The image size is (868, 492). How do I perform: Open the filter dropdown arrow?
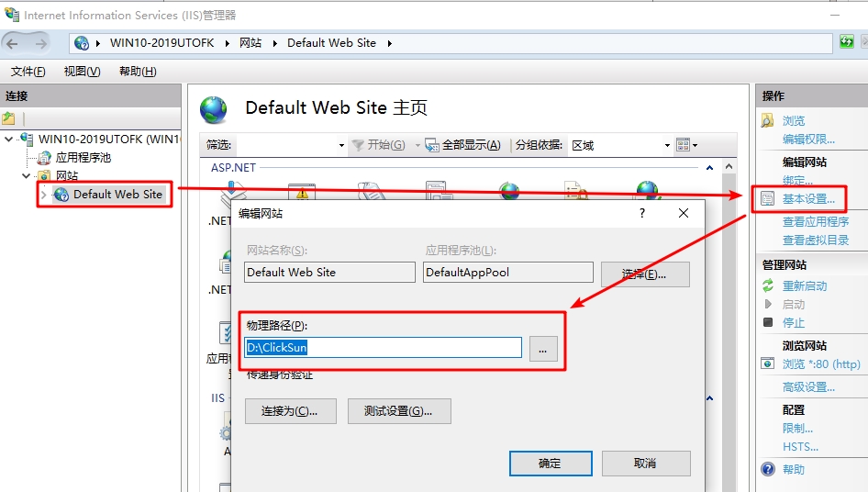[x=341, y=146]
